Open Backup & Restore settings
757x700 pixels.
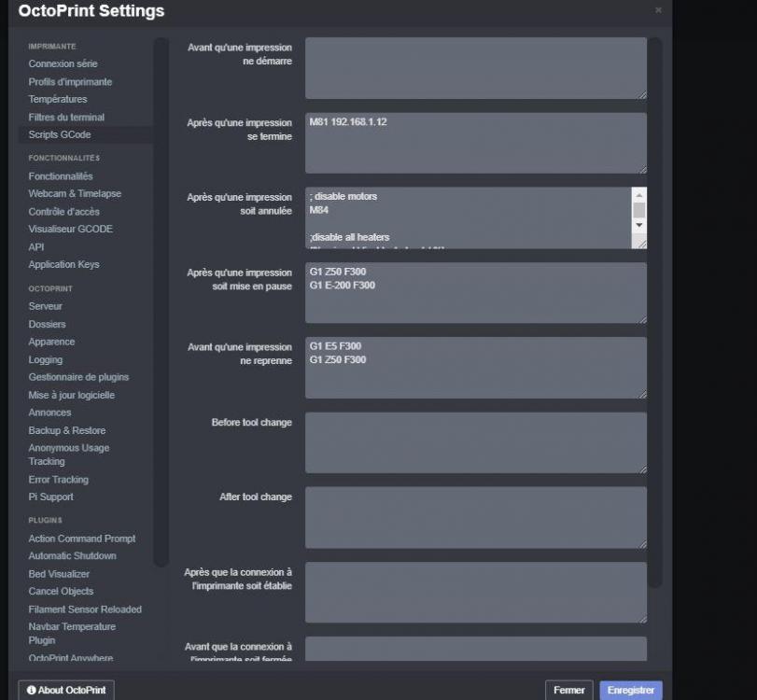click(66, 430)
